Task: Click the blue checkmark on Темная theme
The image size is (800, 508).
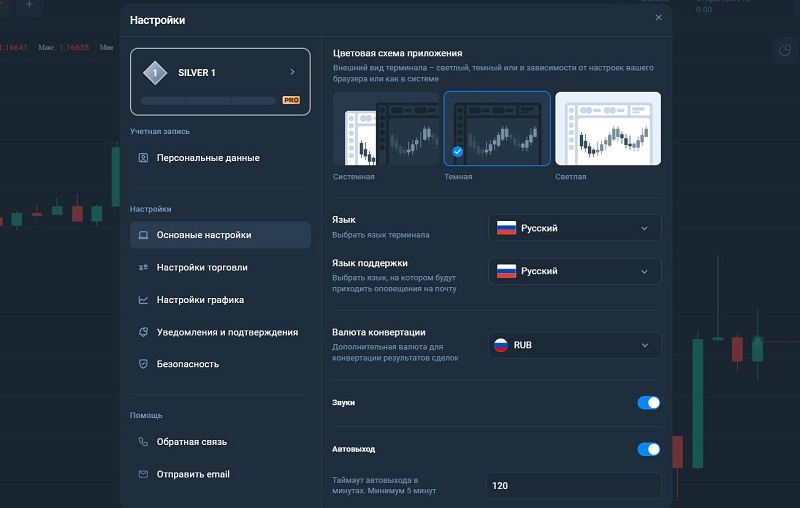Action: click(x=458, y=151)
